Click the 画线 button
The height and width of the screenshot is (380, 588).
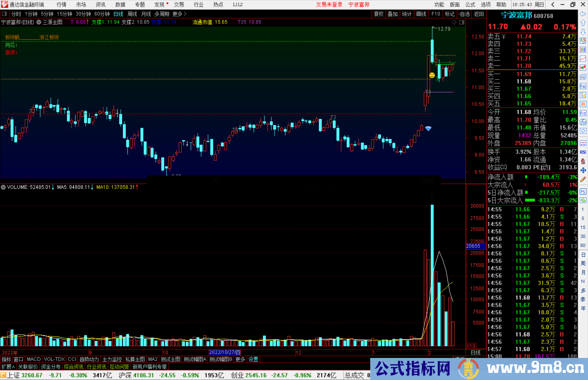pos(421,14)
